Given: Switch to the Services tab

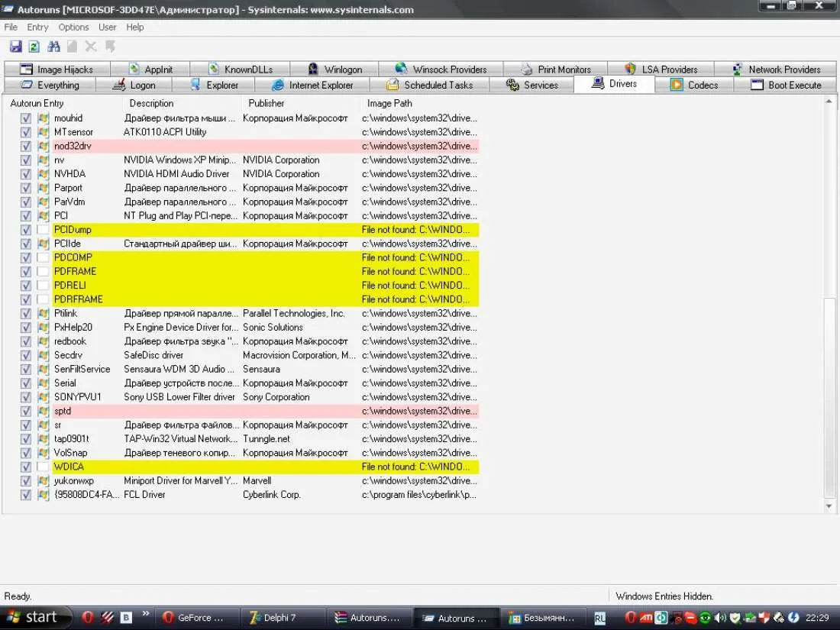Looking at the screenshot, I should tap(531, 85).
